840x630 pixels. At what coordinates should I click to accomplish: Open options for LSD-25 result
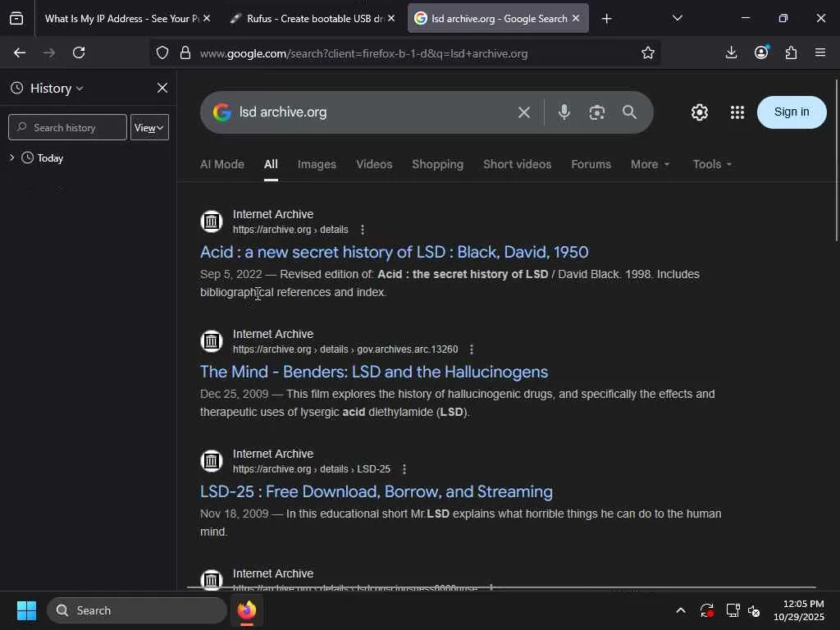click(404, 469)
